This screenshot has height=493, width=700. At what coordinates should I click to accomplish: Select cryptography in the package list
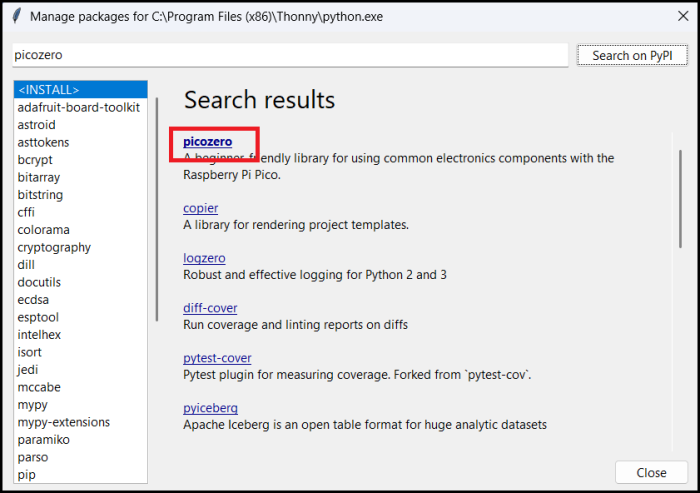[81, 247]
